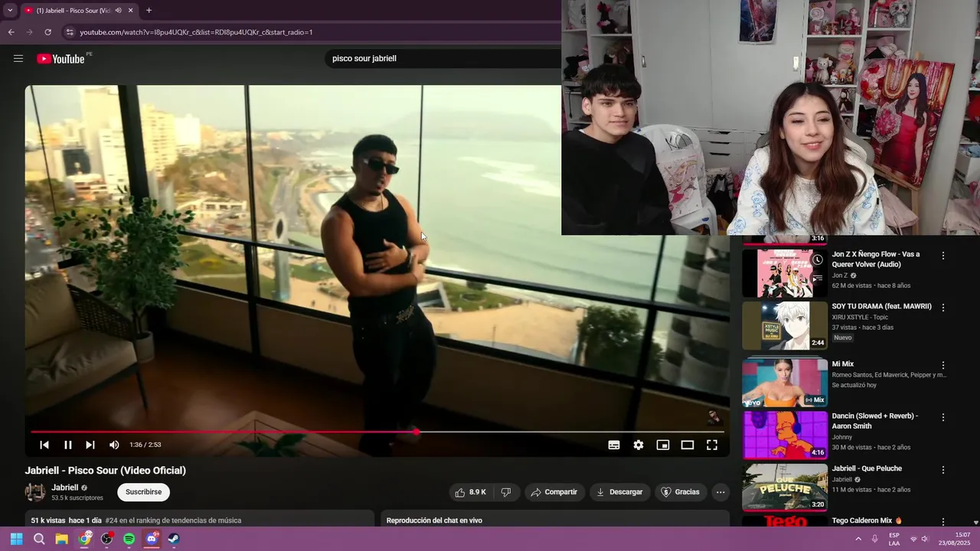The height and width of the screenshot is (551, 980).
Task: Open options for Jabriell - Que Peluche
Action: coord(943,470)
